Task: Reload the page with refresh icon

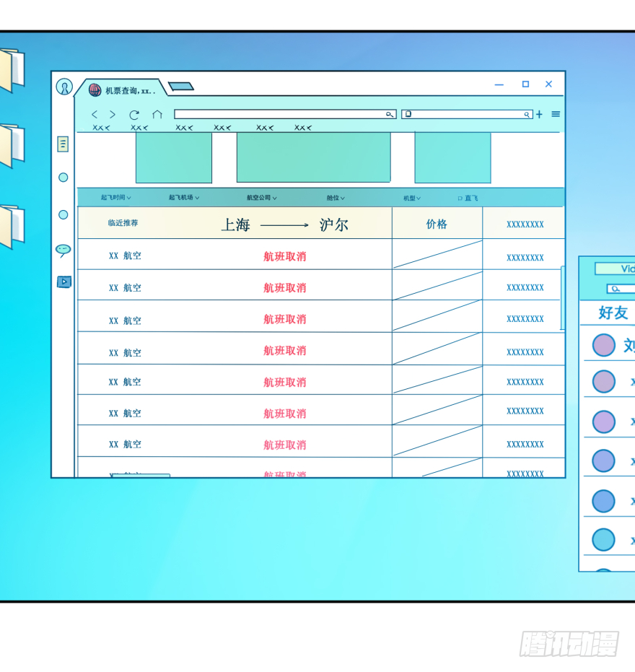Action: pos(134,115)
